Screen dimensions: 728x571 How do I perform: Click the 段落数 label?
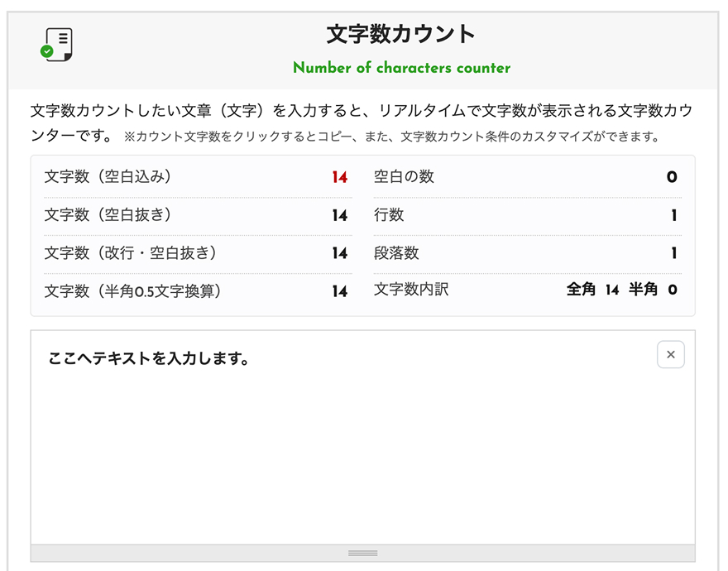tap(396, 252)
